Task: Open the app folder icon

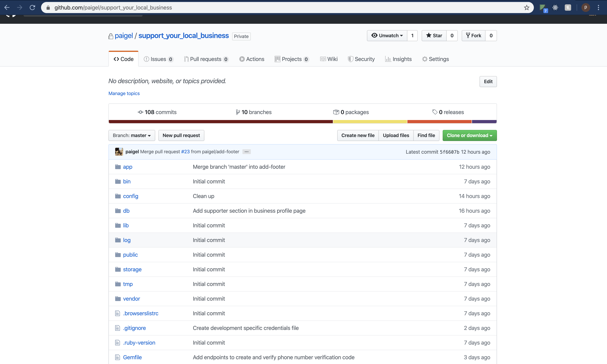Action: pos(118,167)
